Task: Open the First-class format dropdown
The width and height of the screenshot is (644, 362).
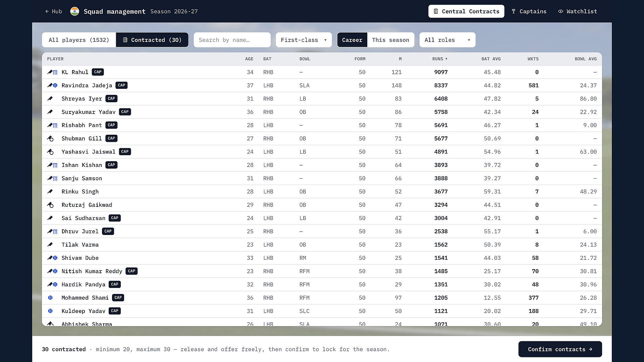Action: point(304,40)
